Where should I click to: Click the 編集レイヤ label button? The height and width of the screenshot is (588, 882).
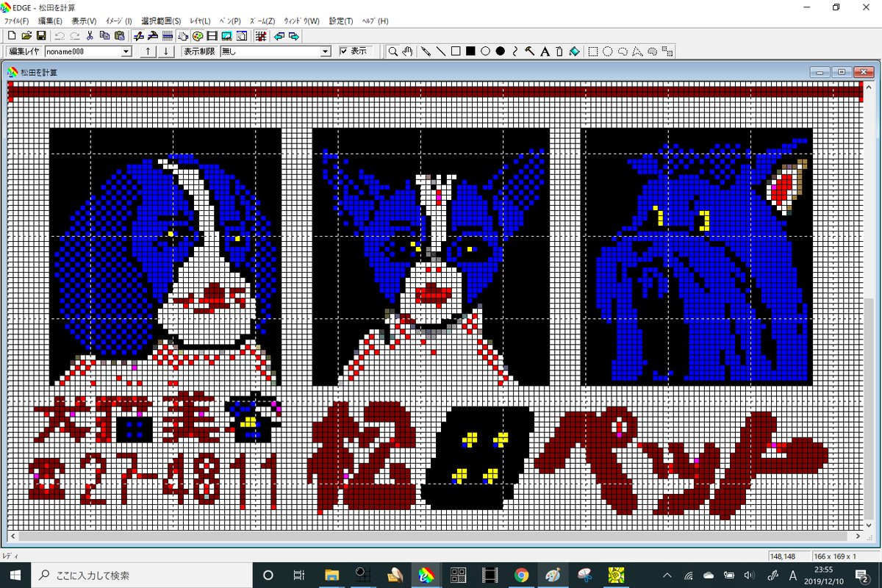tap(24, 51)
